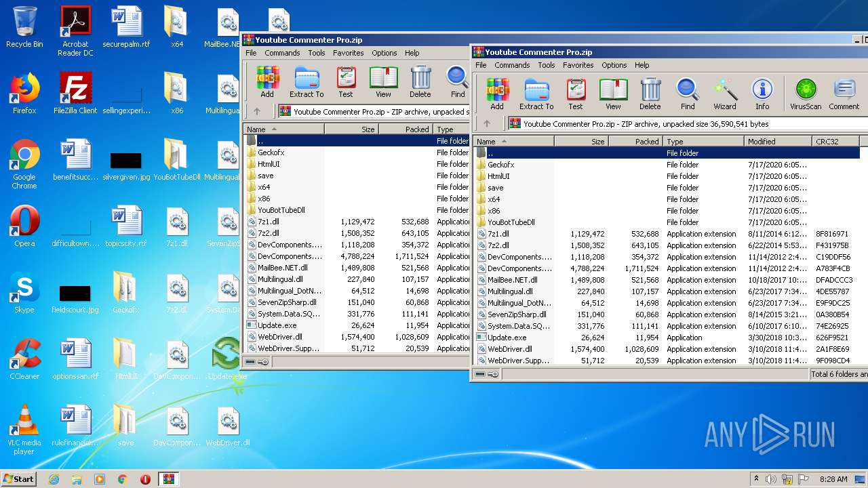
Task: Open Commands menu in front window
Action: pos(512,65)
